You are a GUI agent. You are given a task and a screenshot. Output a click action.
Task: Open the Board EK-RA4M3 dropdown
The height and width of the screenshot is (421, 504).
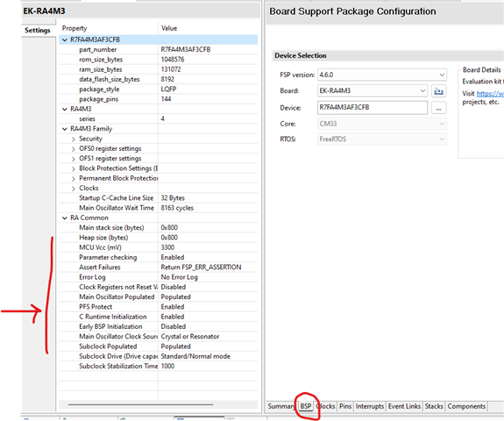[373, 90]
